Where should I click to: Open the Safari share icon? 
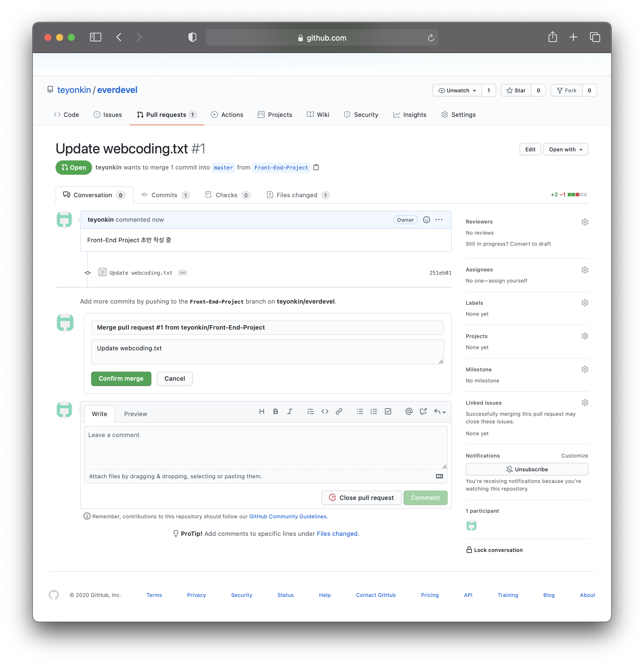[x=552, y=37]
